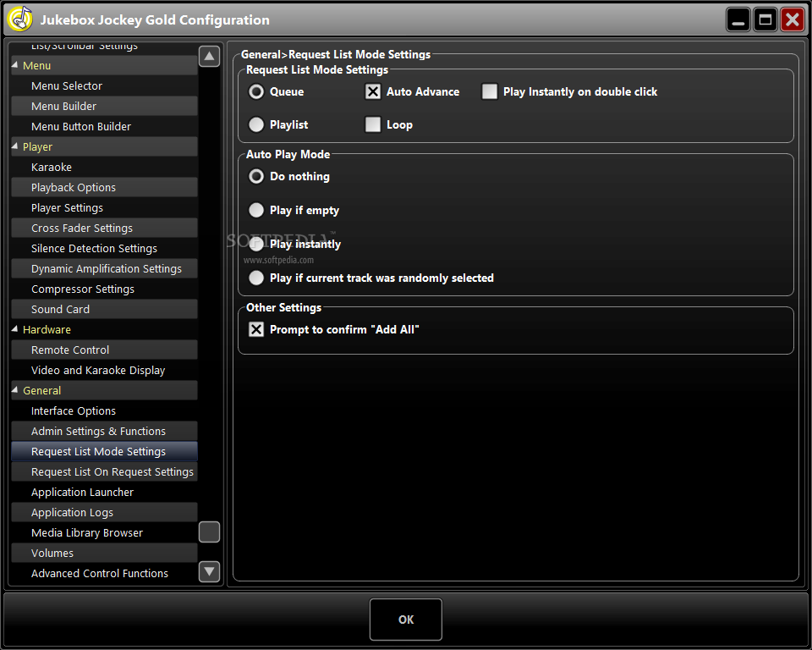Viewport: 812px width, 650px height.
Task: Toggle Prompt to confirm "Add All"
Action: [x=256, y=329]
